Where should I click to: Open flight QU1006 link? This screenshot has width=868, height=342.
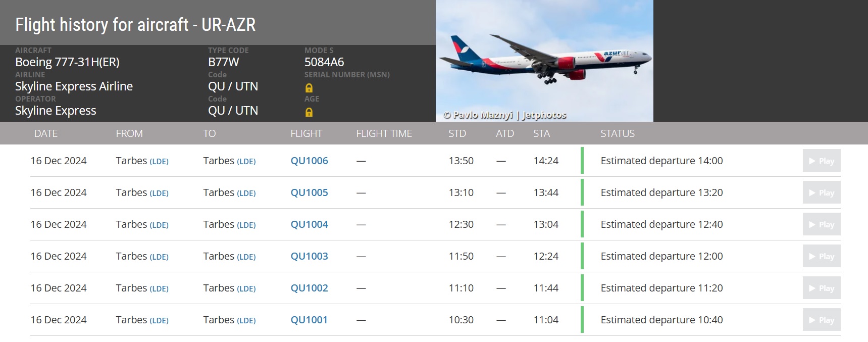(309, 161)
